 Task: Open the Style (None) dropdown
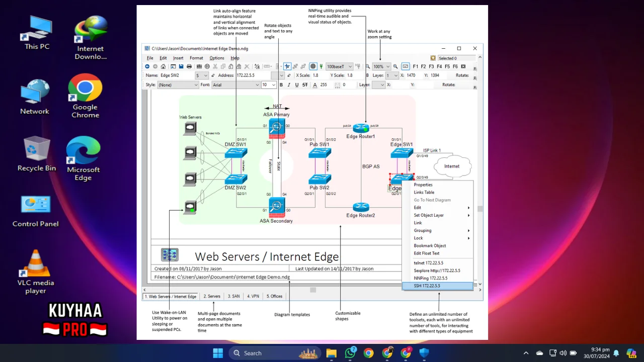point(178,85)
